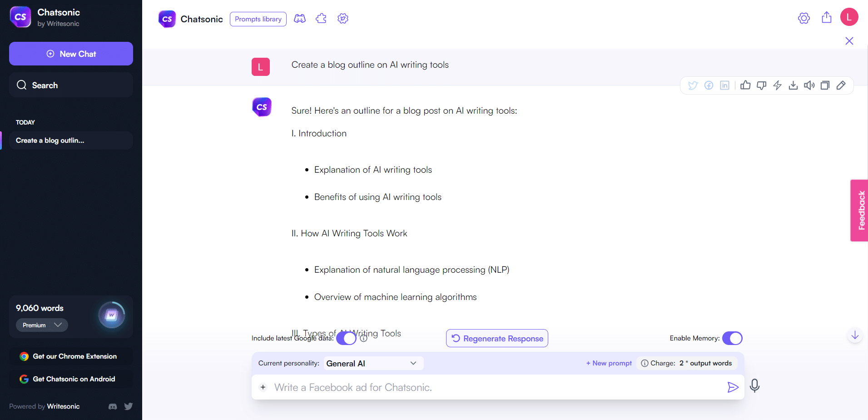
Task: Open Discord icon in sidebar footer
Action: [x=113, y=406]
